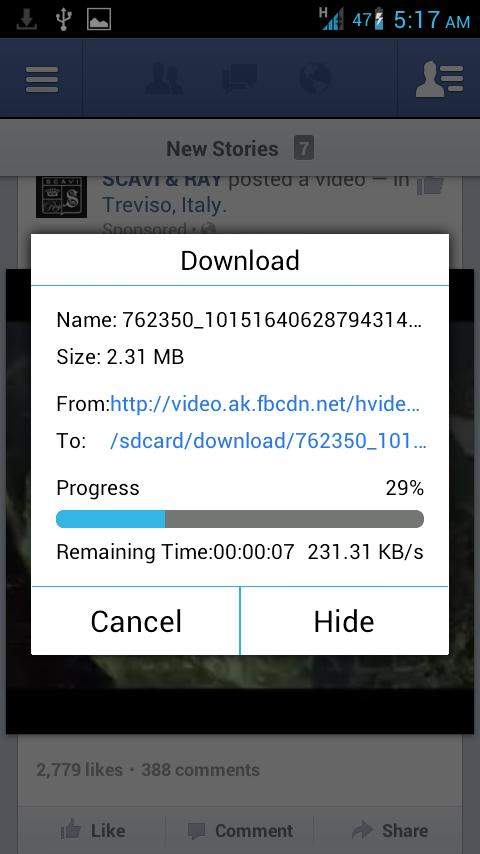Viewport: 480px width, 854px height.
Task: Open the friends list sidebar icon
Action: (x=439, y=80)
